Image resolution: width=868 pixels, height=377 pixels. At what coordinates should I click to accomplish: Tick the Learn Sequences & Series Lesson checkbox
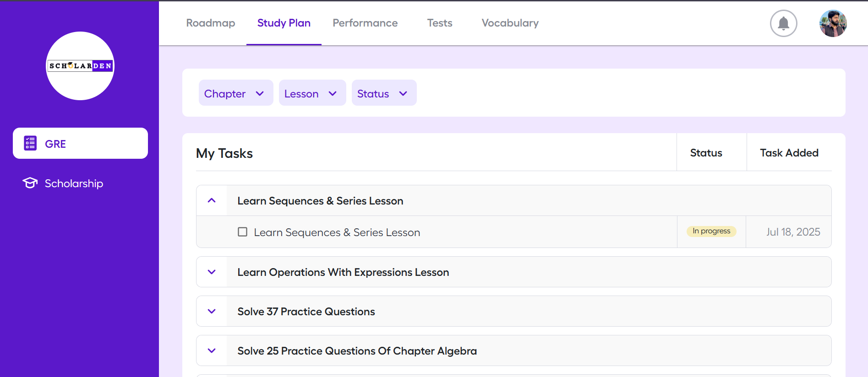242,232
